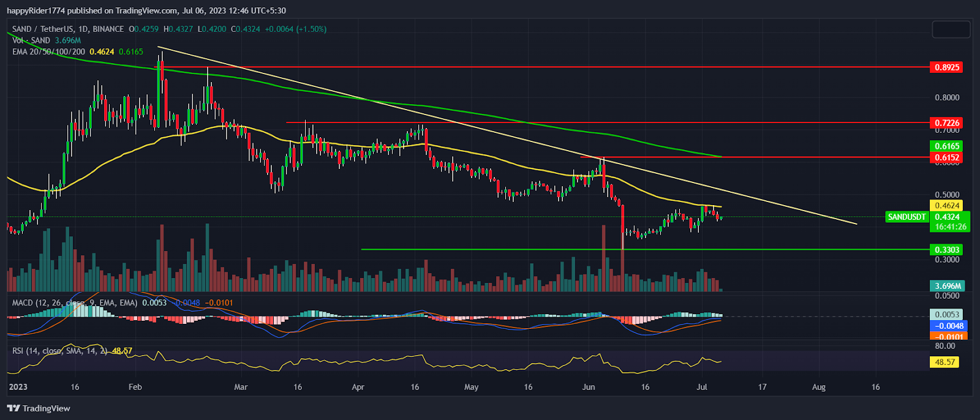The image size is (980, 420).
Task: Click the published-by header with happyRider1774
Action: tap(146, 10)
